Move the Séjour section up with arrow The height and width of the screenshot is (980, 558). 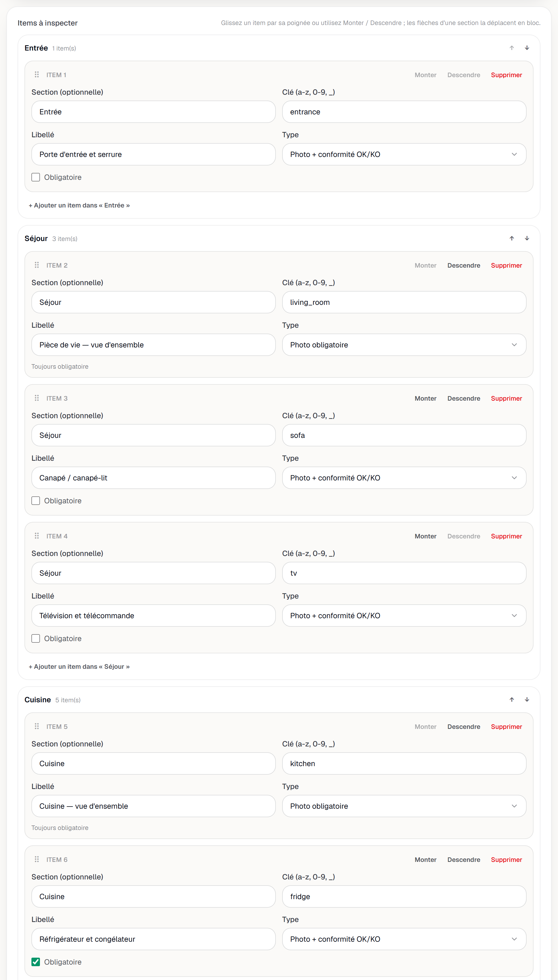coord(512,238)
